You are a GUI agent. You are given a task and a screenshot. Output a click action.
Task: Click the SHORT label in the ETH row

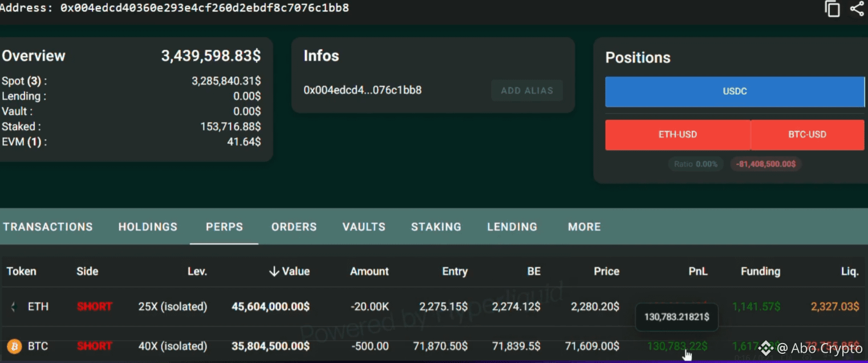click(x=95, y=306)
